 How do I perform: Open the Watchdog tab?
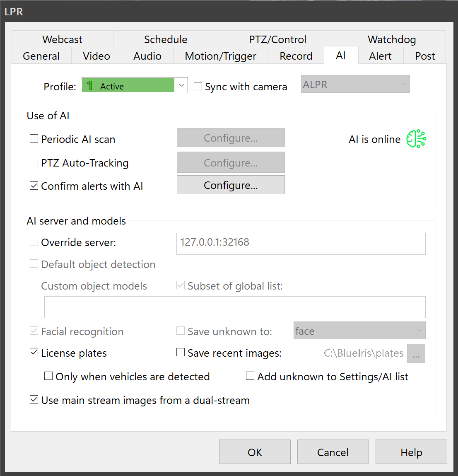point(391,39)
